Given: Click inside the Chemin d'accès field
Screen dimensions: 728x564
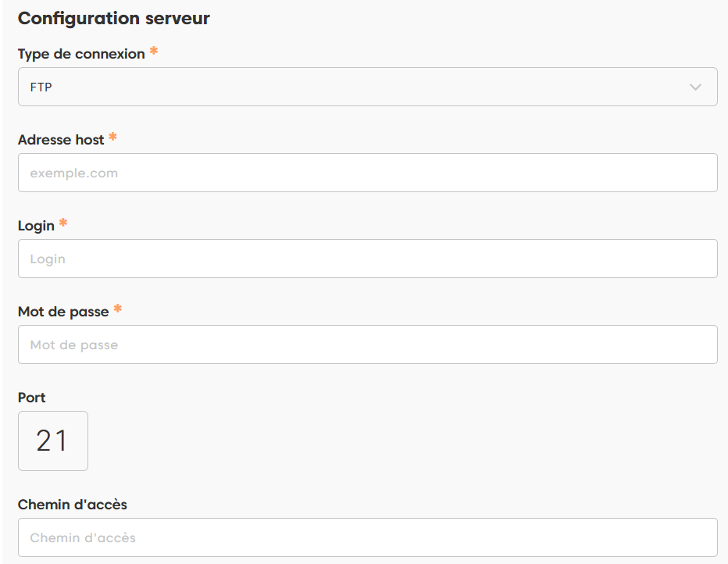Looking at the screenshot, I should 367,537.
